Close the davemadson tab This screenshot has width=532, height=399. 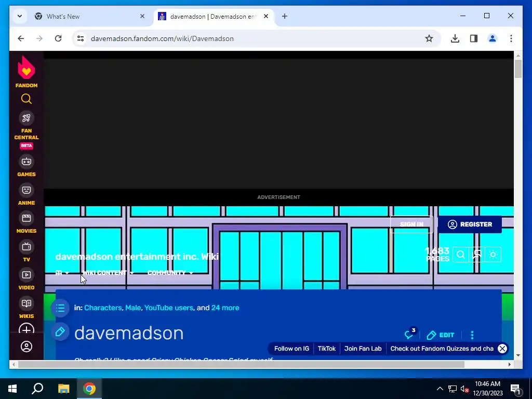tap(266, 16)
